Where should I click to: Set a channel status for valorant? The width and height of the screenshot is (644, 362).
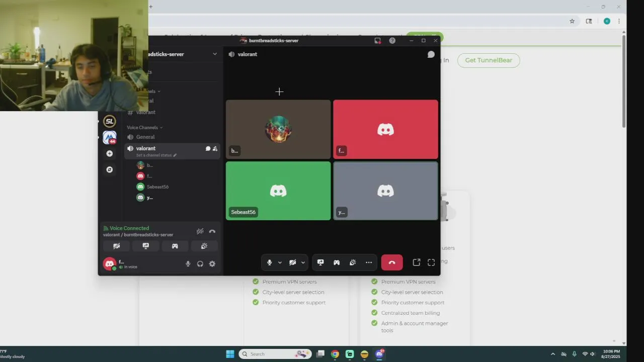pos(156,155)
